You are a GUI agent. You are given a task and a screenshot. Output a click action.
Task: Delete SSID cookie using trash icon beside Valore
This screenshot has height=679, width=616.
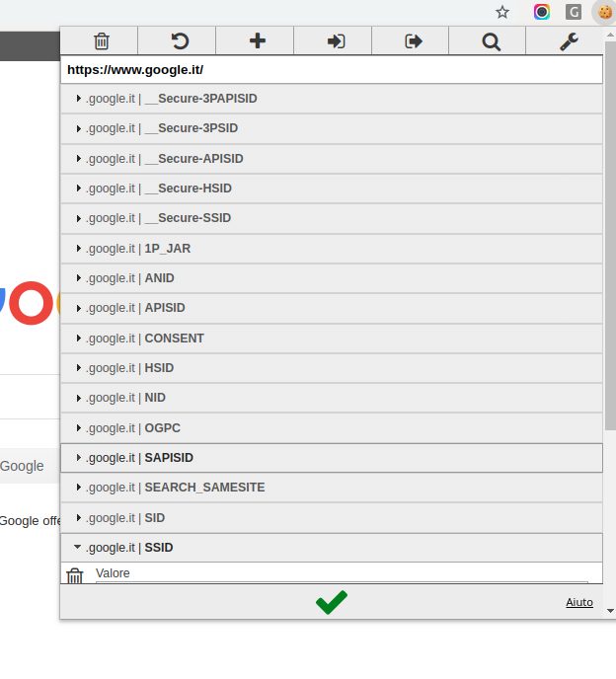(x=74, y=576)
